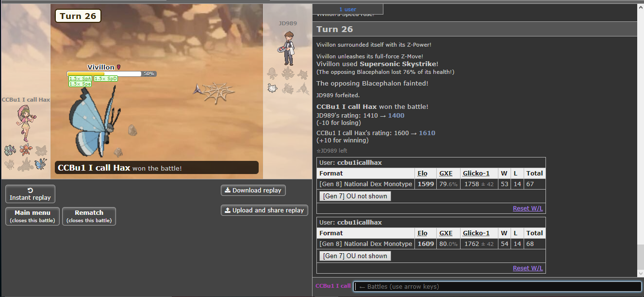The image size is (644, 297).
Task: Click the fainted top-right icon in CCBu1's team
Action: coord(41,150)
